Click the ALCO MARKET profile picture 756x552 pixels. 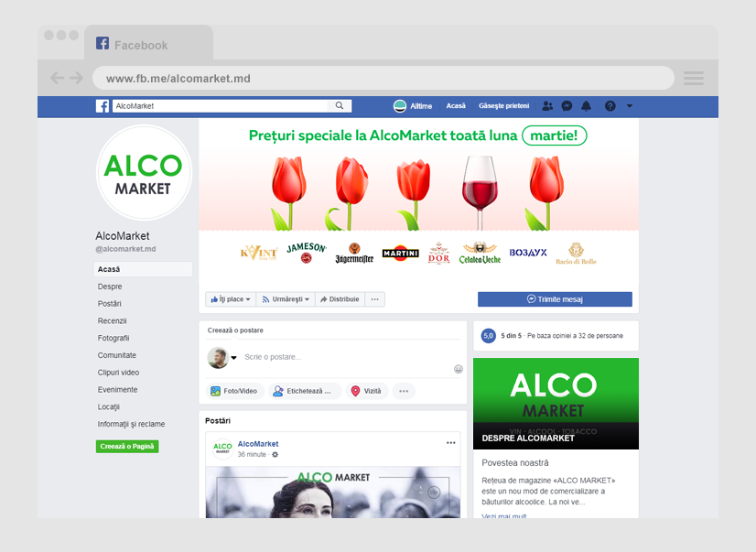tap(144, 173)
